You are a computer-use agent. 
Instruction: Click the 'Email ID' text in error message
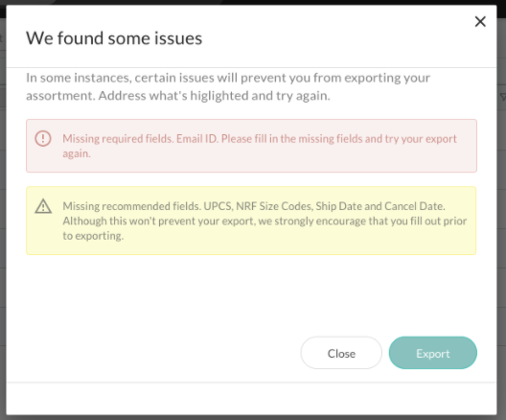tap(197, 139)
